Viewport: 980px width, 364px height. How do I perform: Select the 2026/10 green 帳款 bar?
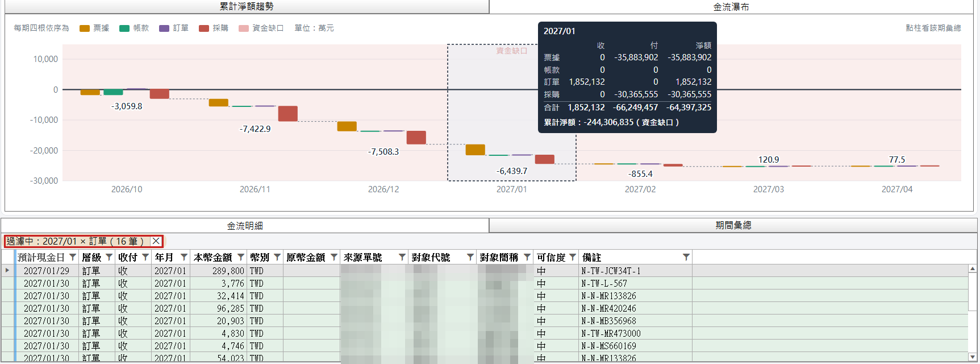pyautogui.click(x=113, y=92)
